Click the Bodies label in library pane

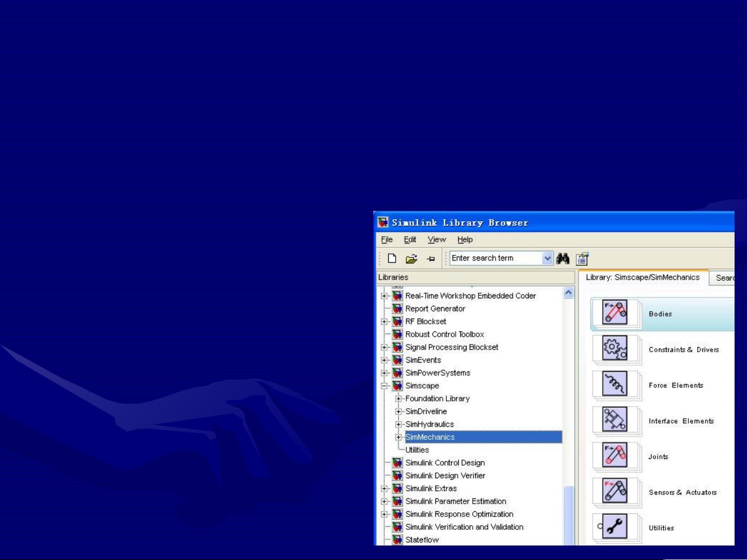point(660,314)
